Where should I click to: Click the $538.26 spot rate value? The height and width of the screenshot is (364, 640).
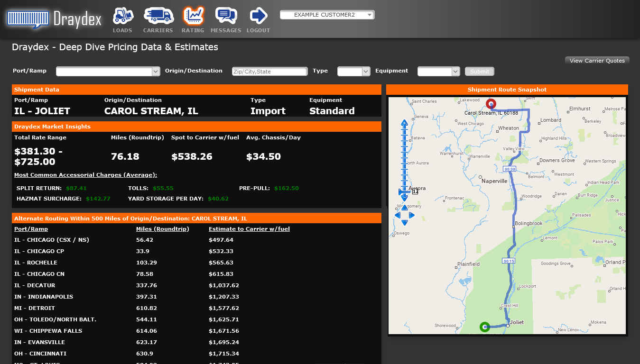pyautogui.click(x=192, y=156)
